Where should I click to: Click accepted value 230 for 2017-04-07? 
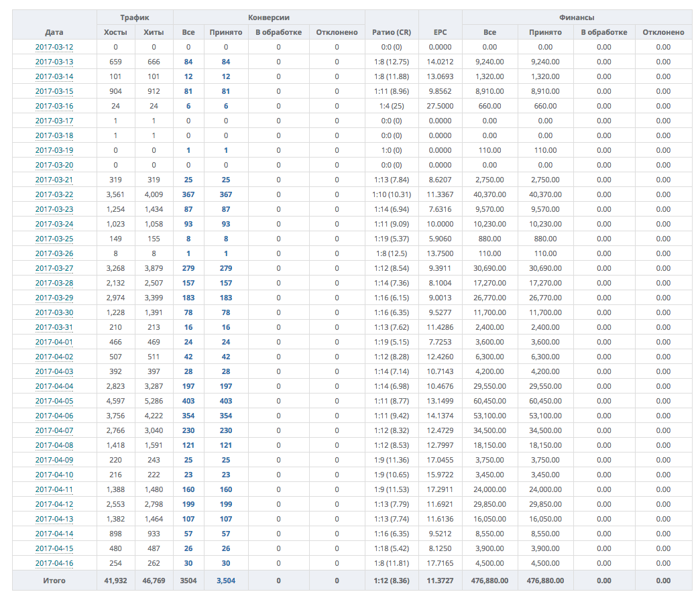point(226,430)
